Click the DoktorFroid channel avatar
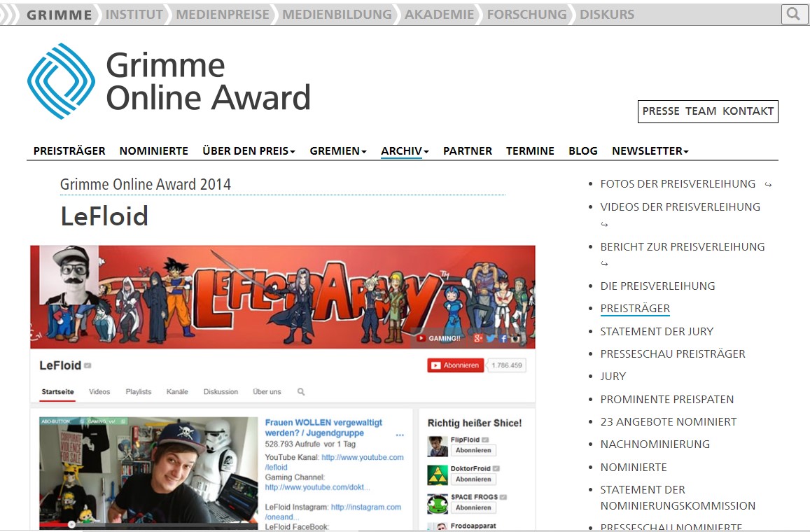Screen dimensions: 810x532 pos(438,475)
